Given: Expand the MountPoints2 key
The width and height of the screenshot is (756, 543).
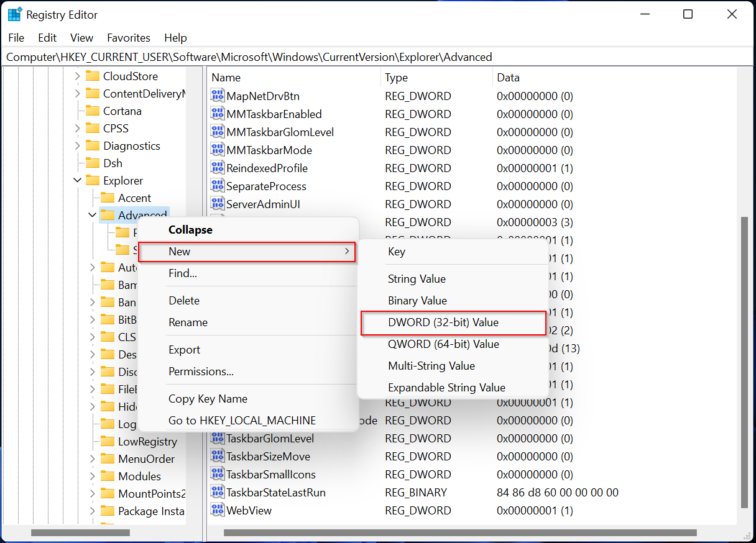Looking at the screenshot, I should pyautogui.click(x=92, y=493).
